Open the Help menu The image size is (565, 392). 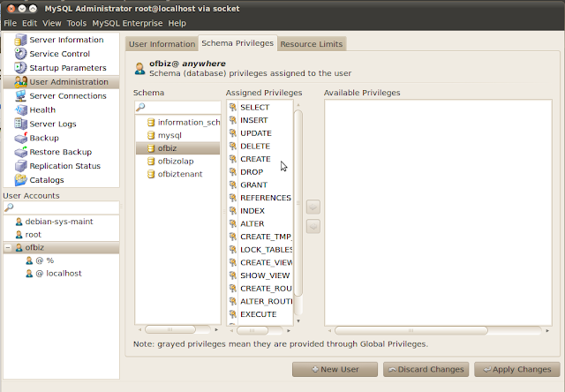click(177, 23)
